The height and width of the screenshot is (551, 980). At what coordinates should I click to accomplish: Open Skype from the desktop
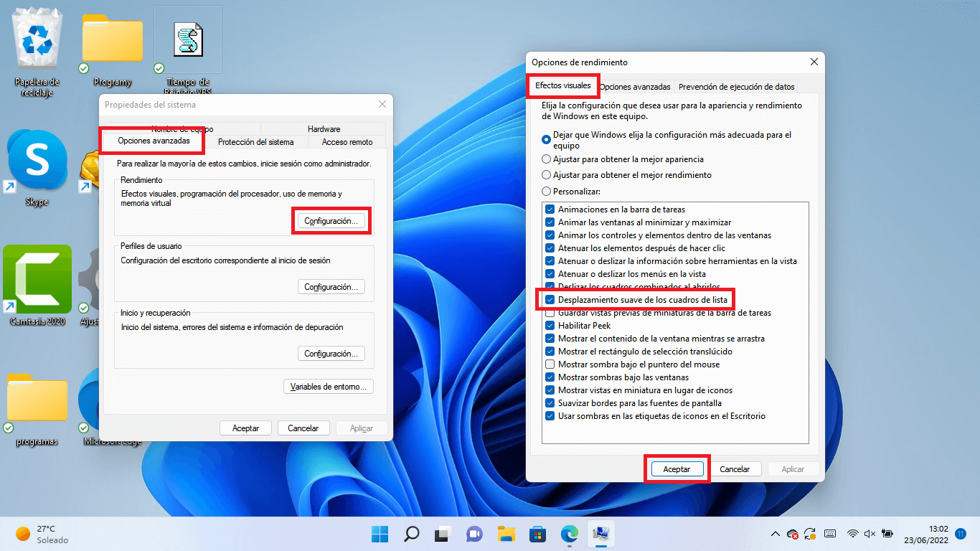click(x=36, y=161)
